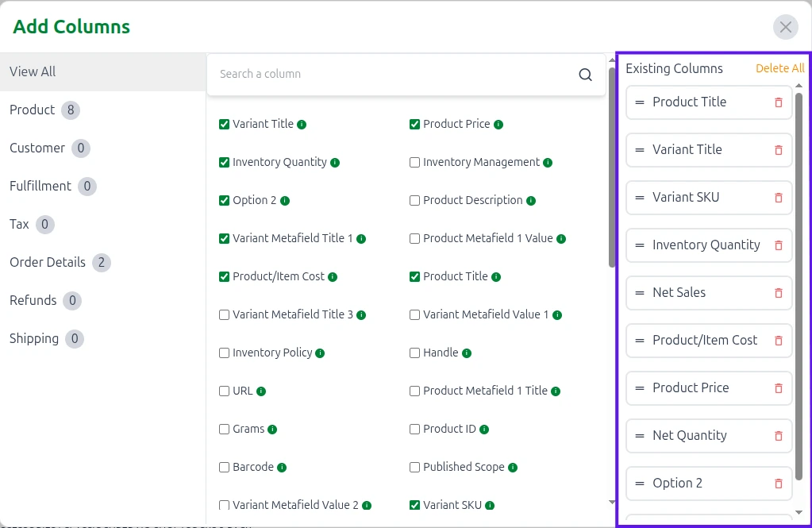Click the scroll down arrow of column list
Viewport: 812px width, 528px height.
[611, 502]
